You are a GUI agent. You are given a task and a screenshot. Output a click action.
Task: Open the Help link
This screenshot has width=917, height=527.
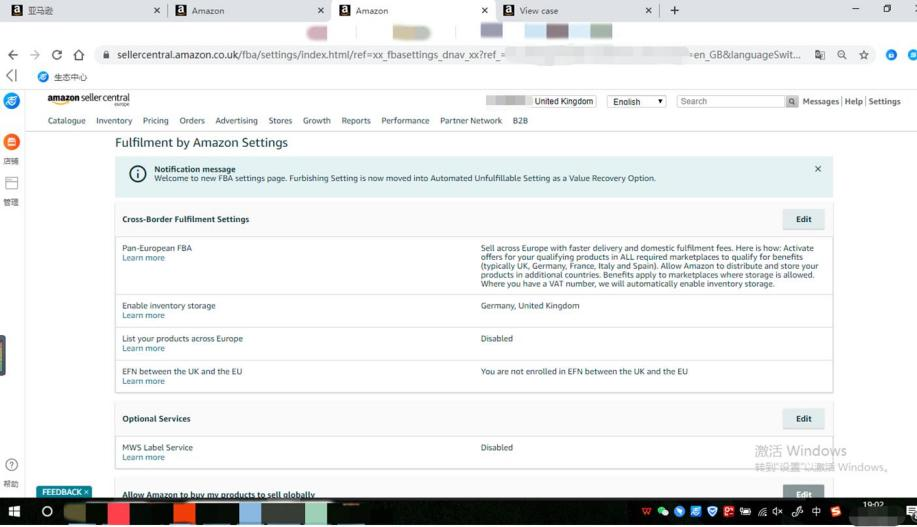[853, 101]
